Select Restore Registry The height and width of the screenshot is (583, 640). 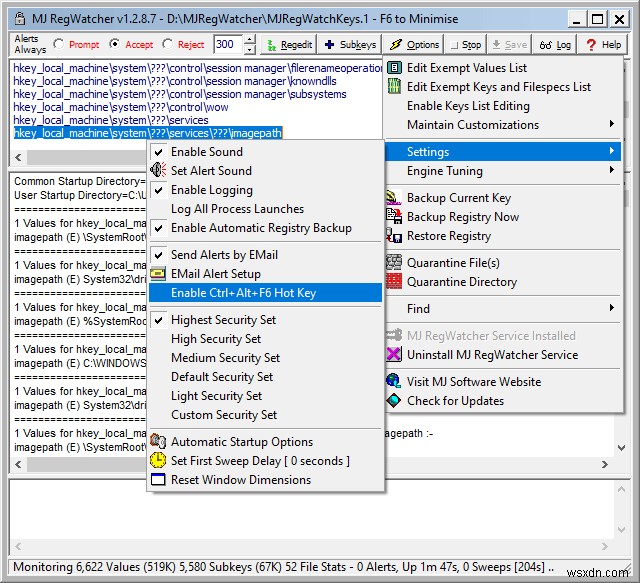tap(503, 236)
